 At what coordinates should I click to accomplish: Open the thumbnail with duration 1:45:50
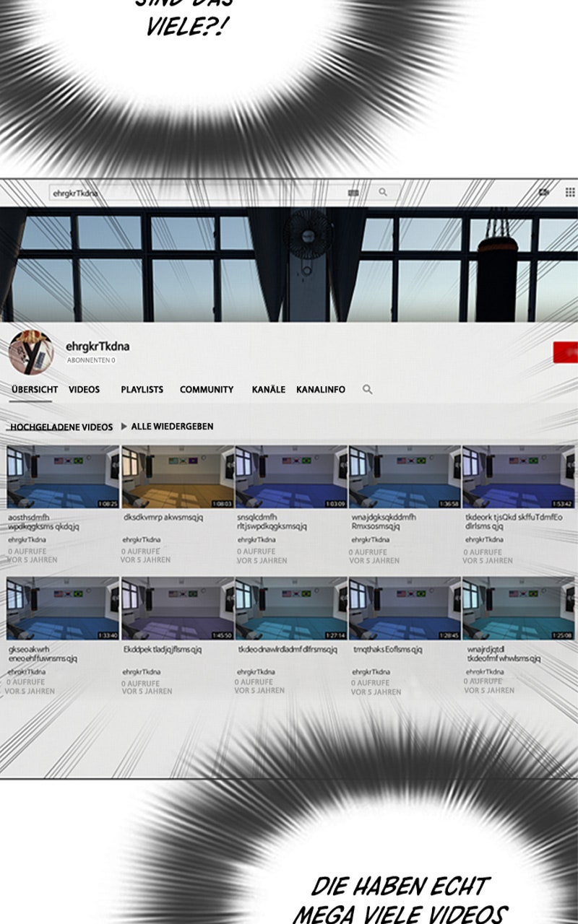click(178, 608)
